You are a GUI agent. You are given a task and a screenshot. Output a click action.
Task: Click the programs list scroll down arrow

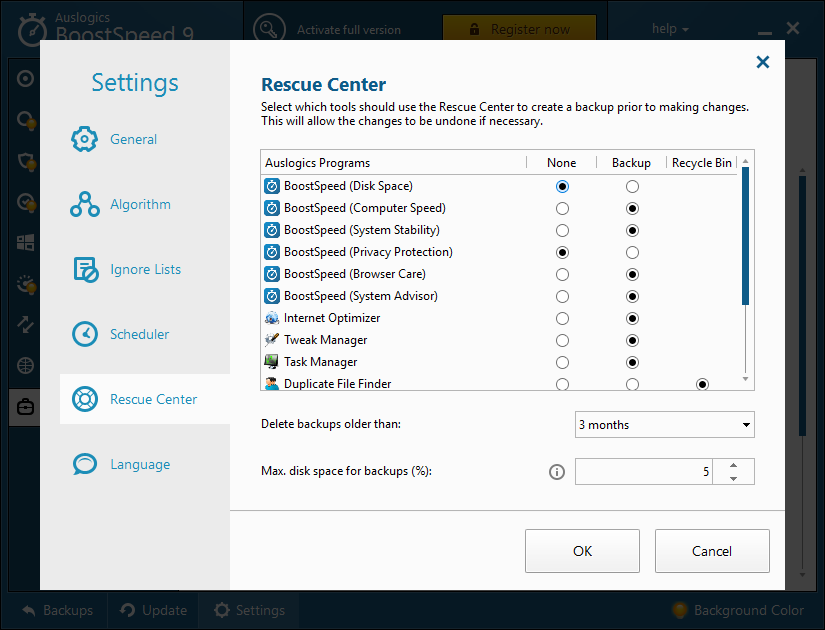click(745, 379)
